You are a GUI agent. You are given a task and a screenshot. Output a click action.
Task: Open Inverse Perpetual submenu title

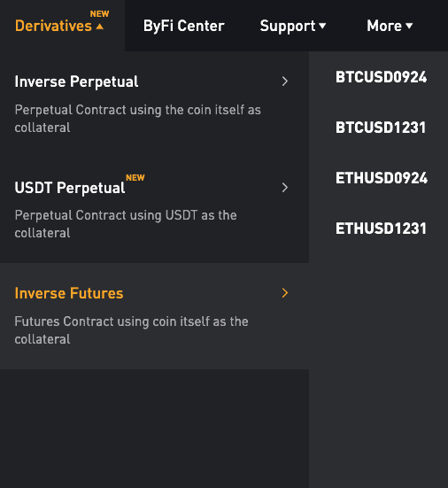(76, 82)
